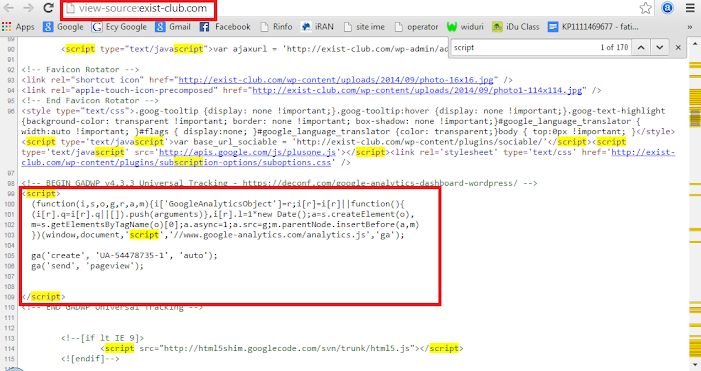Open the Facebook bookmark
The image size is (701, 371).
[x=225, y=27]
